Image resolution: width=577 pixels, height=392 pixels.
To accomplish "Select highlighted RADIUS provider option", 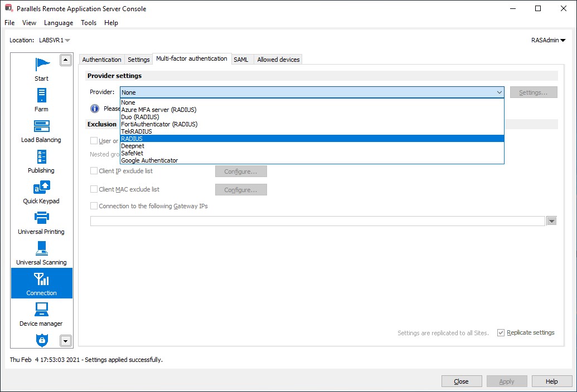I will point(312,139).
